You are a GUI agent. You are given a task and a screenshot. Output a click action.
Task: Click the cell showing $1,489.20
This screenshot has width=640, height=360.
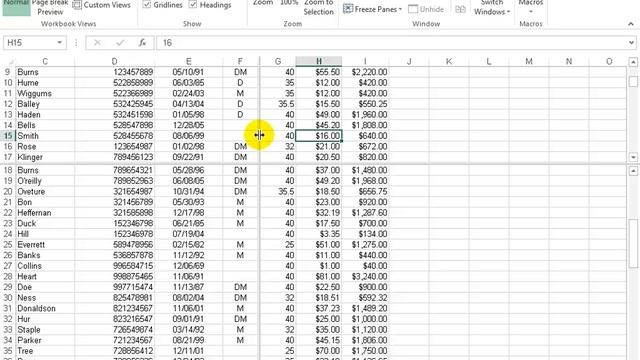point(365,308)
